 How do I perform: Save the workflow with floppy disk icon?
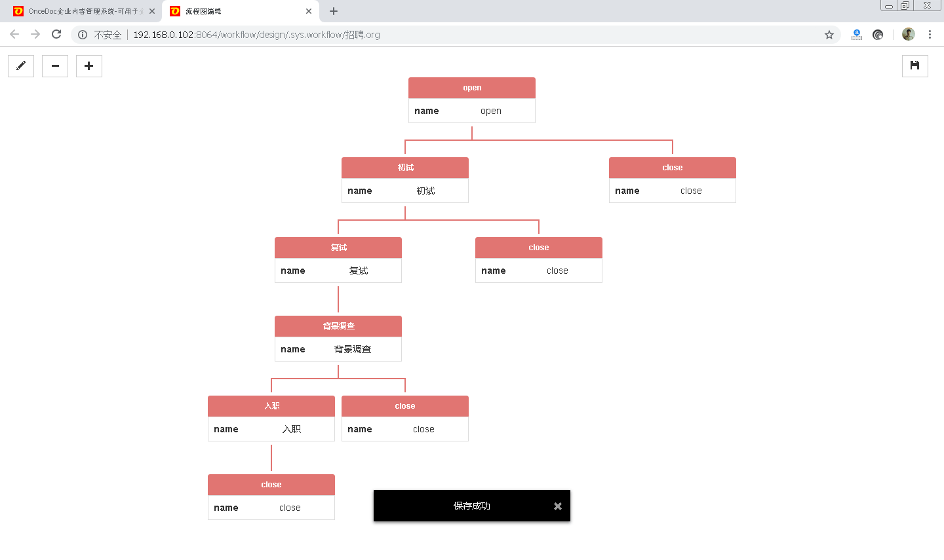tap(914, 66)
